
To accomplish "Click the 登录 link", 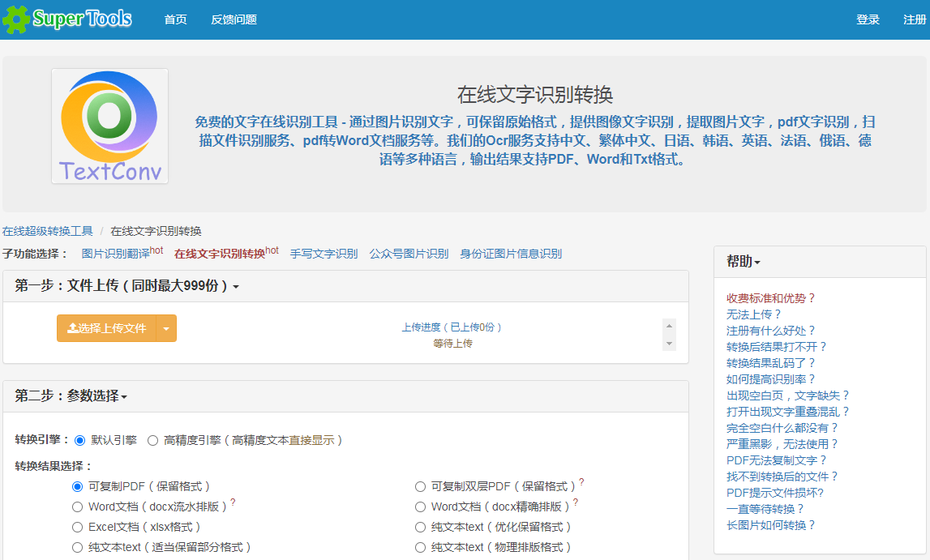I will 868,19.
